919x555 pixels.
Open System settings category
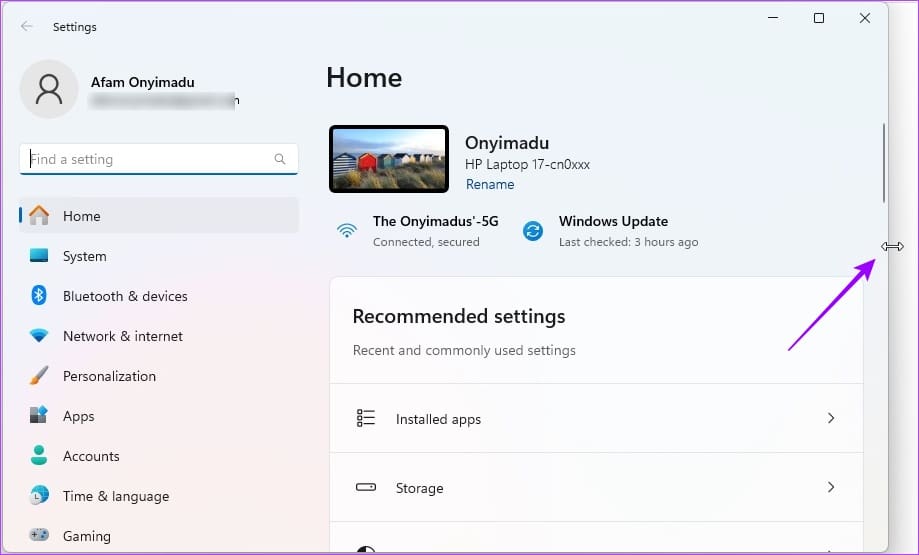click(159, 256)
